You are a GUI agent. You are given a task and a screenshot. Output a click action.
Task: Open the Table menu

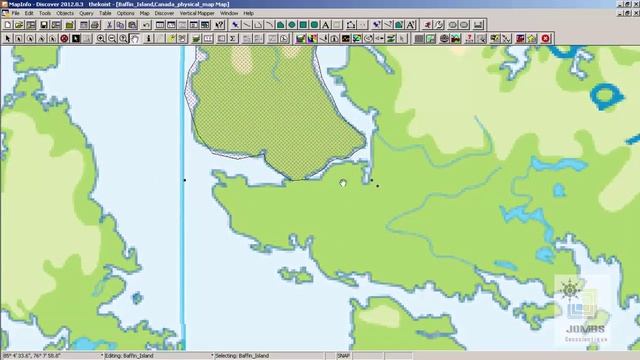[x=105, y=13]
